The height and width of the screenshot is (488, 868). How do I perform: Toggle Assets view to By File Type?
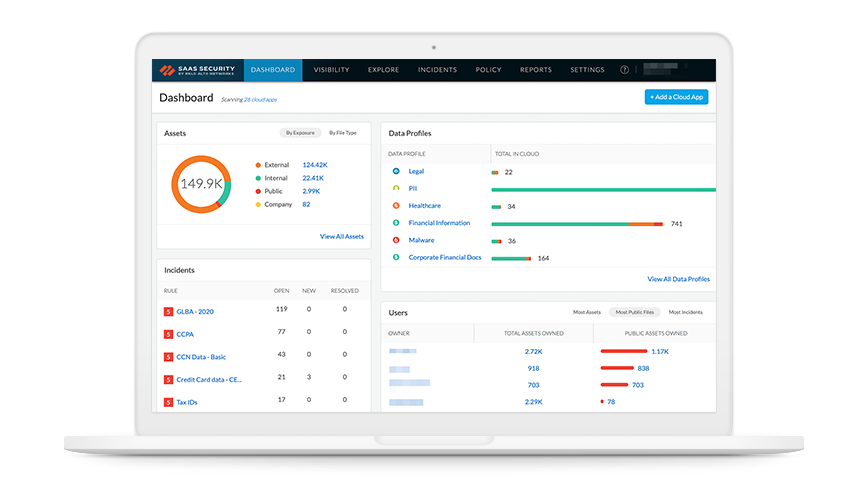(343, 133)
